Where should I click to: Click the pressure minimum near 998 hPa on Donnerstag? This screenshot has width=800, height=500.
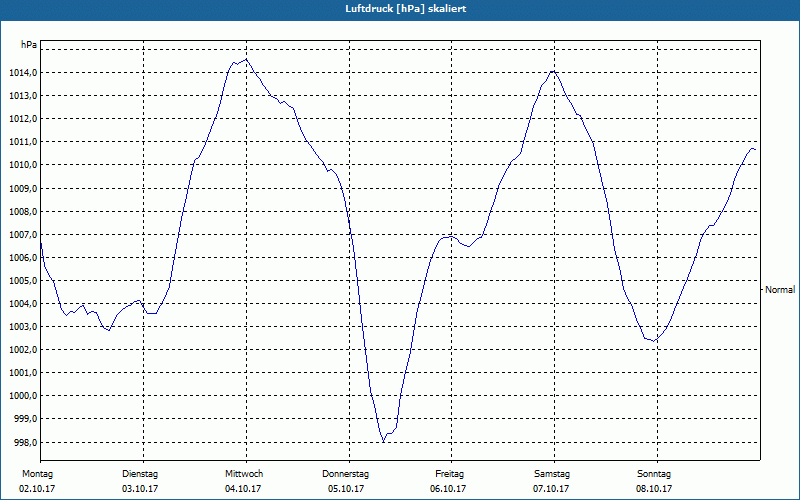point(384,441)
